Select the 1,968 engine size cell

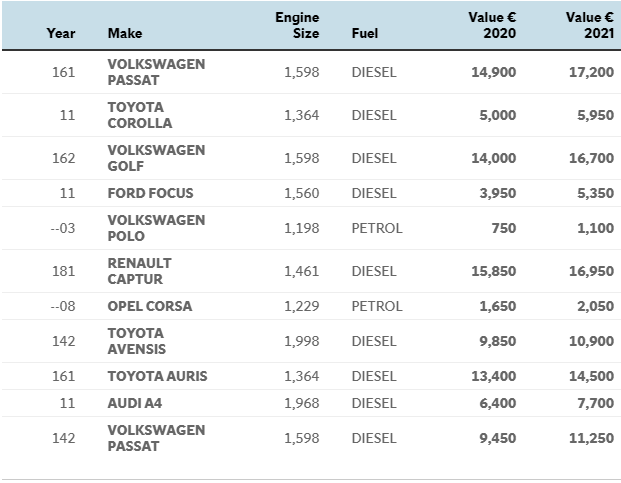click(x=301, y=403)
